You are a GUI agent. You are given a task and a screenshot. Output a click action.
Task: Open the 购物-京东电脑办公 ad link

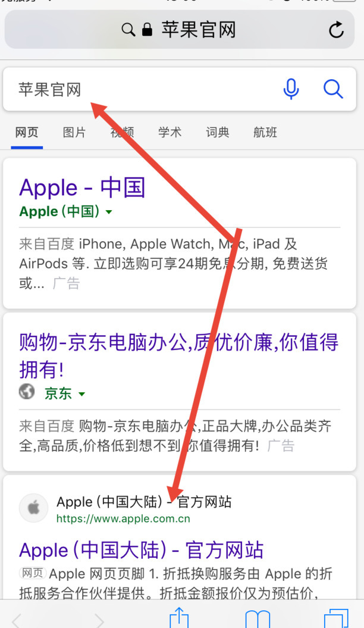pos(179,355)
